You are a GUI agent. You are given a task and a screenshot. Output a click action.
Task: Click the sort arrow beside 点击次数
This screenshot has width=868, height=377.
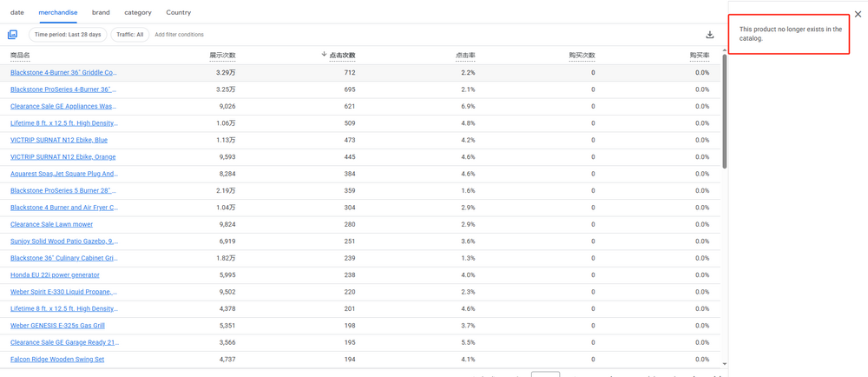[324, 55]
